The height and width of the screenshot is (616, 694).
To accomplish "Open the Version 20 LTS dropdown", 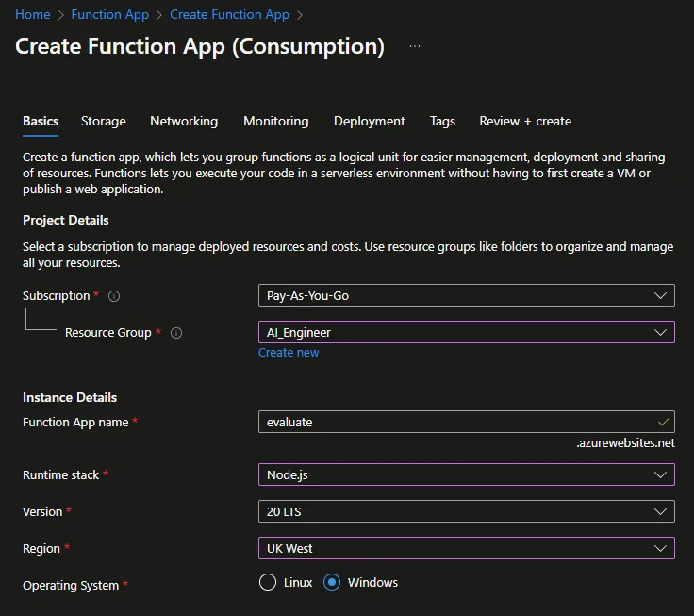I will point(466,511).
